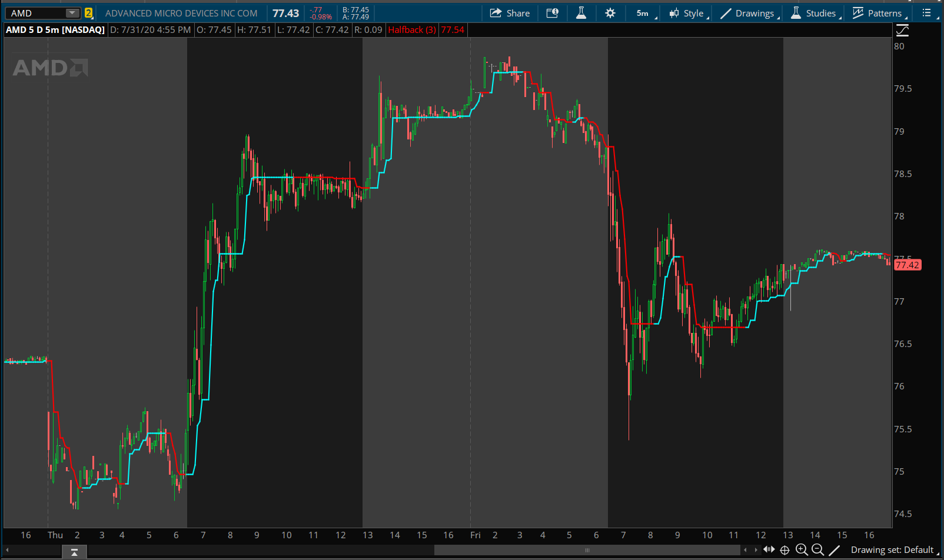Viewport: 944px width, 560px height.
Task: Click the 80 price axis label
Action: (899, 46)
